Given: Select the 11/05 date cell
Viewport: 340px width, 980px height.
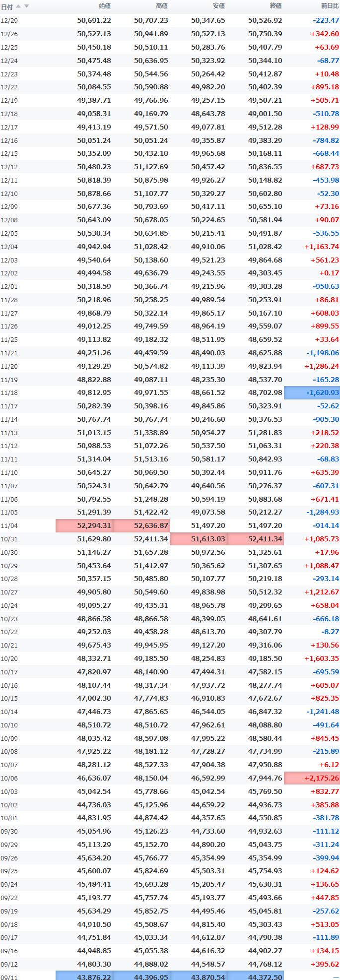Looking at the screenshot, I should [9, 513].
